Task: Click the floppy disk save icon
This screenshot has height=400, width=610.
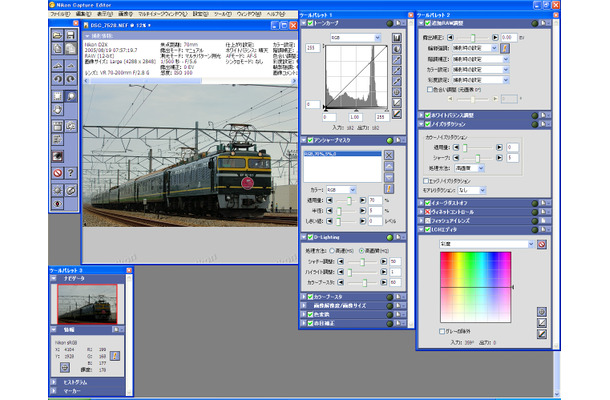Action: tap(70, 35)
